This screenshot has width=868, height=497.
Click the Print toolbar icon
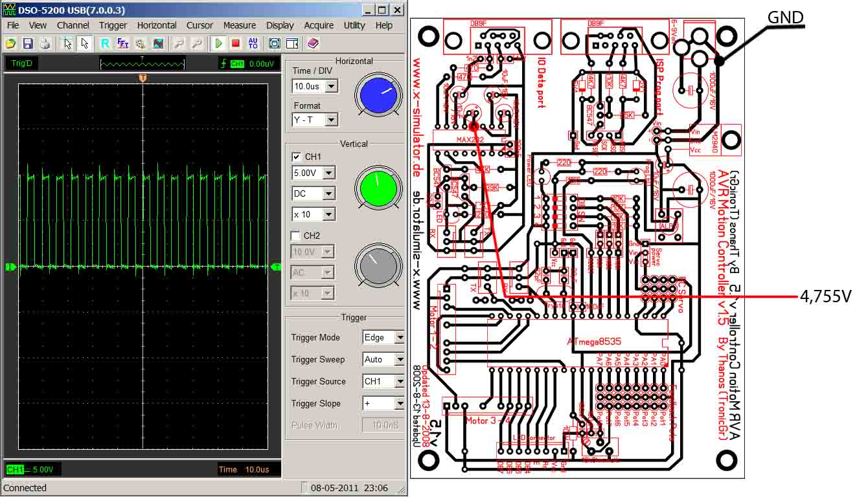click(x=45, y=43)
